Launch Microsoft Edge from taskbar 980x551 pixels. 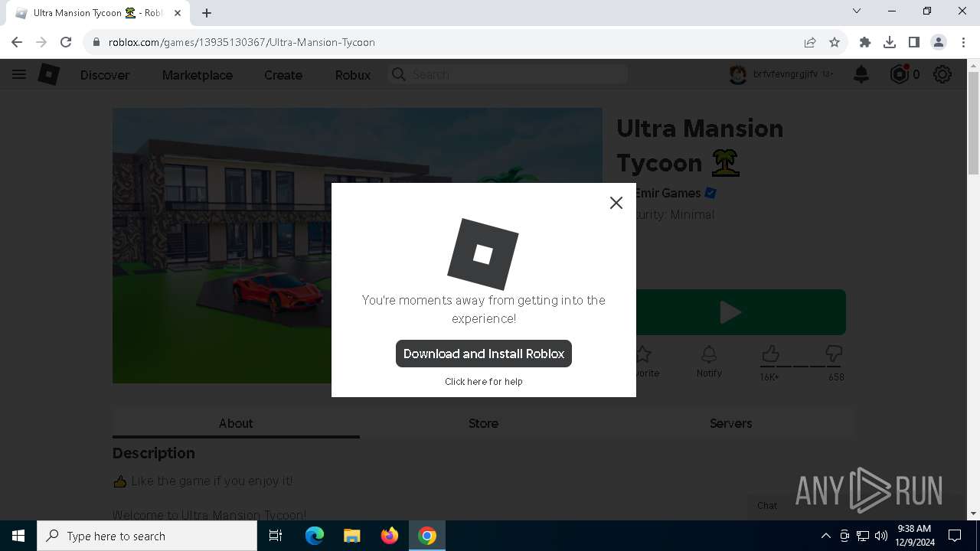(315, 536)
